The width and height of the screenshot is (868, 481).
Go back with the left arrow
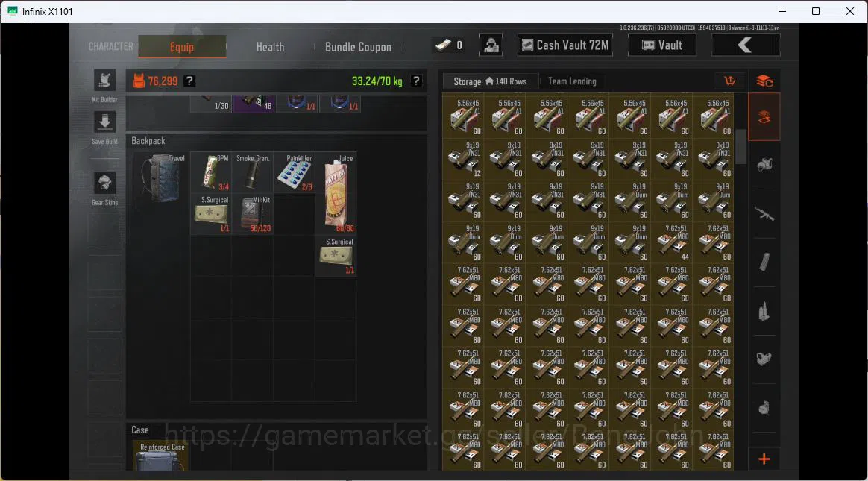(745, 45)
